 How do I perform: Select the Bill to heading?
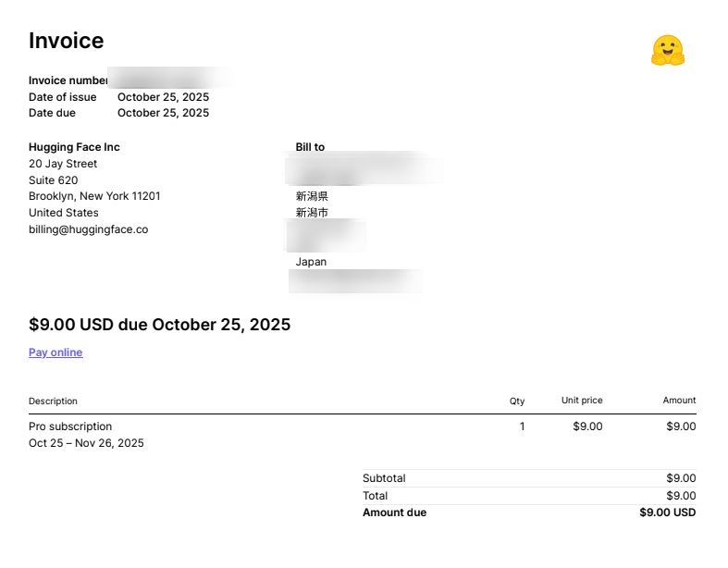(x=310, y=147)
